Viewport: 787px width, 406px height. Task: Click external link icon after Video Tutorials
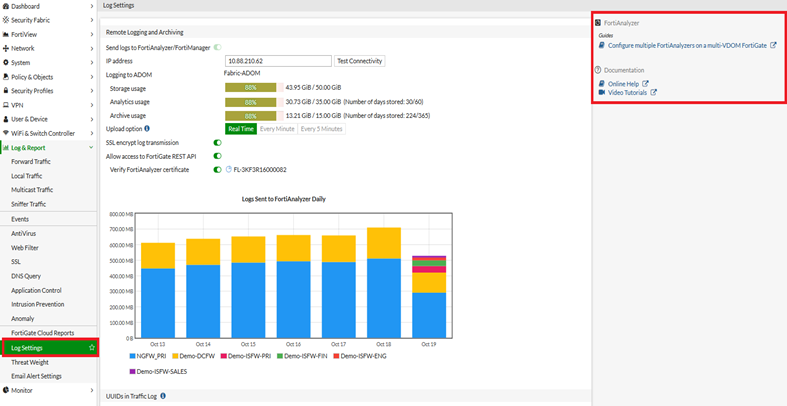pos(653,92)
